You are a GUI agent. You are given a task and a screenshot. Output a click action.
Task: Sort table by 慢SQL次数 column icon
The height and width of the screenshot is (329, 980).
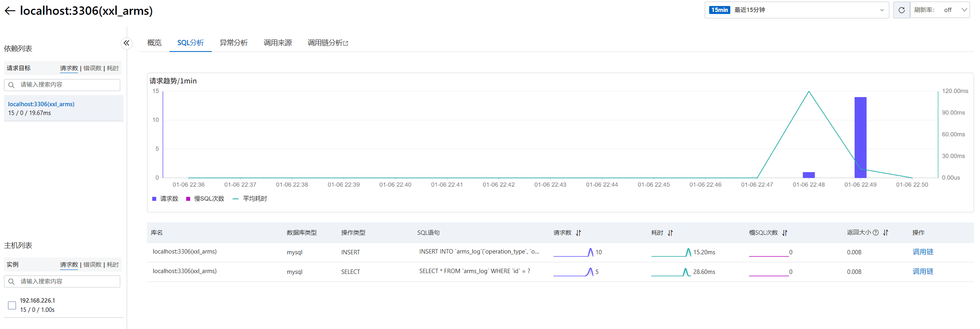click(x=785, y=233)
